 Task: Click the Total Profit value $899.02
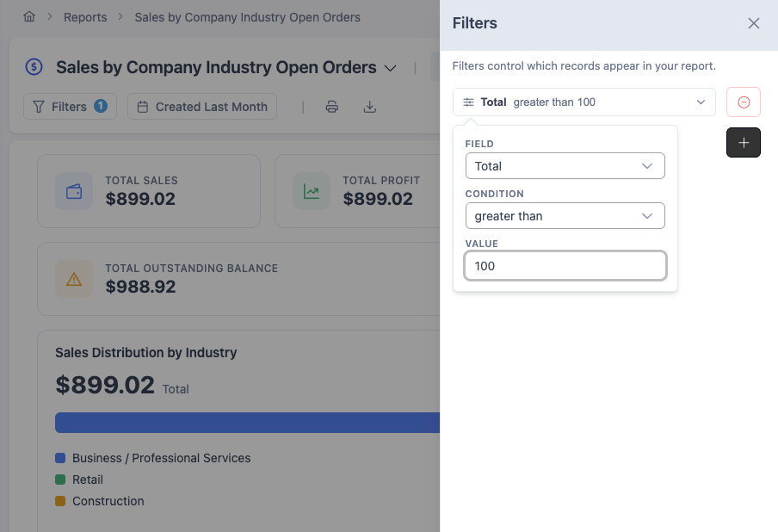click(x=378, y=199)
